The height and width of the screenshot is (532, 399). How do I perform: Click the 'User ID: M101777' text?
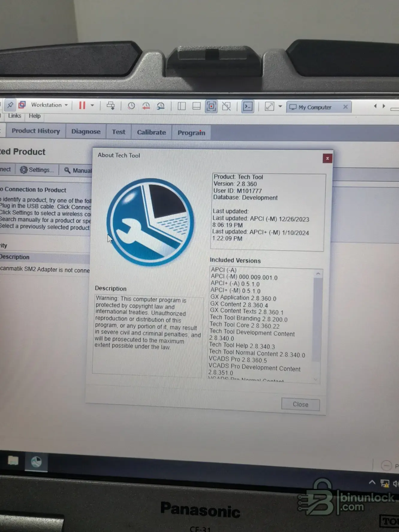point(237,191)
